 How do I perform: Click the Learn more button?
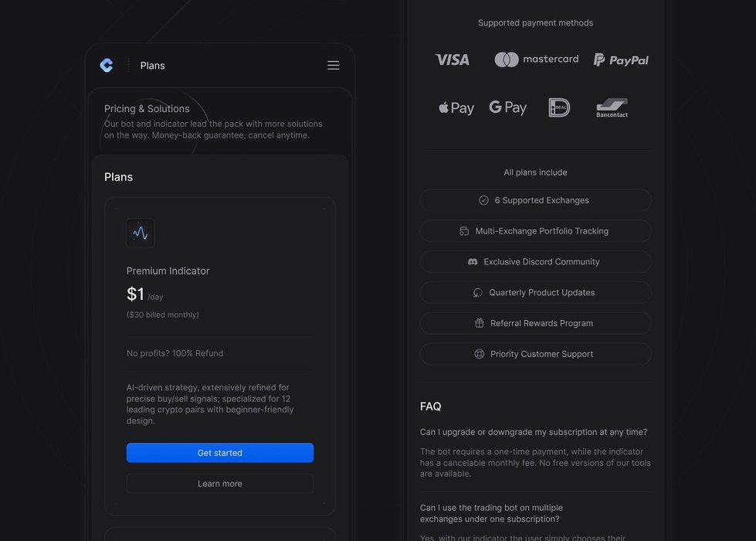220,484
